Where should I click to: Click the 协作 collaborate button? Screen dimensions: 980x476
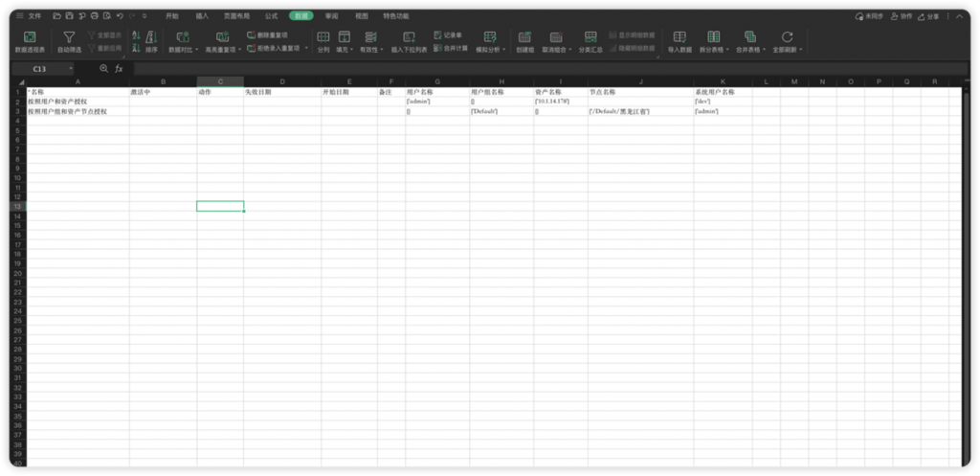(902, 15)
